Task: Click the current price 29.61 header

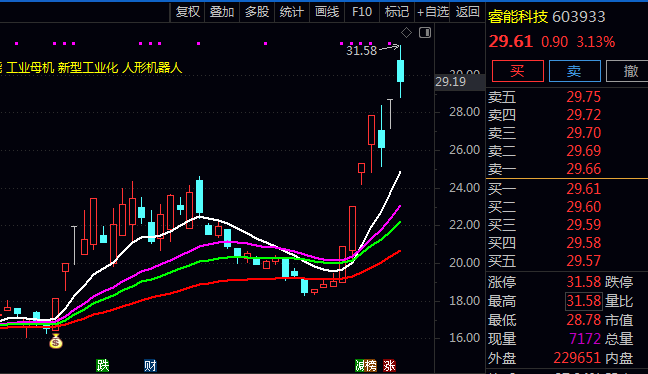Action: coord(510,42)
